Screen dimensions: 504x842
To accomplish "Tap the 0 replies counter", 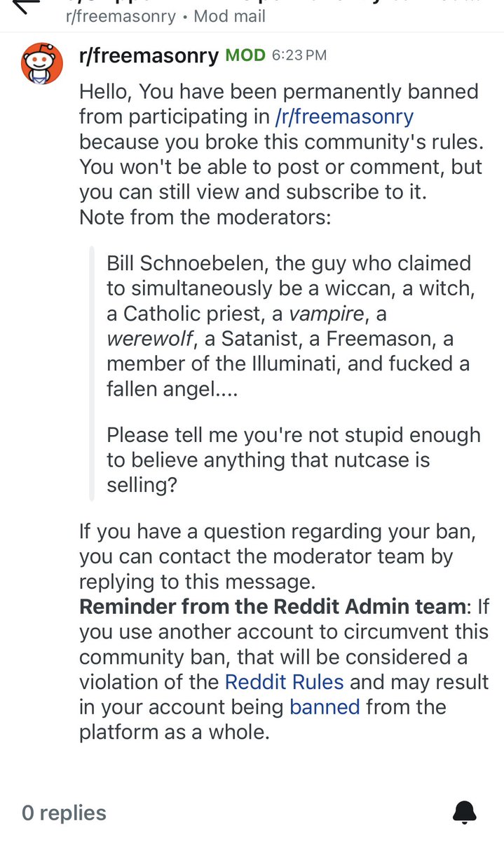I will click(x=64, y=813).
